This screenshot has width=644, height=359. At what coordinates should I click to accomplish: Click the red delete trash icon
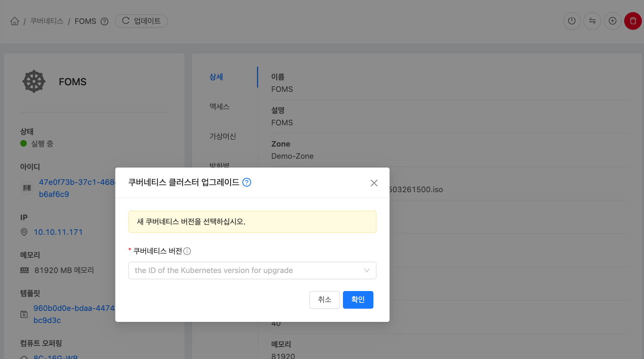click(633, 21)
